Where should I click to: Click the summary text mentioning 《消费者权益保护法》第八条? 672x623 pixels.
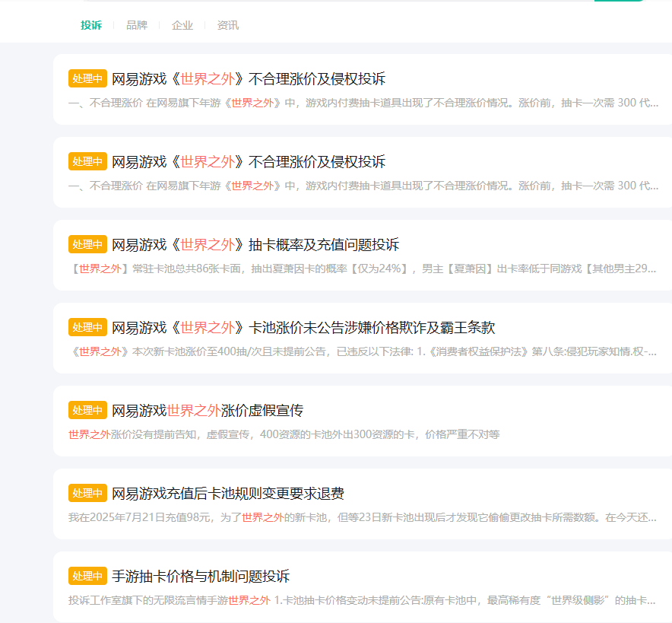tap(362, 351)
